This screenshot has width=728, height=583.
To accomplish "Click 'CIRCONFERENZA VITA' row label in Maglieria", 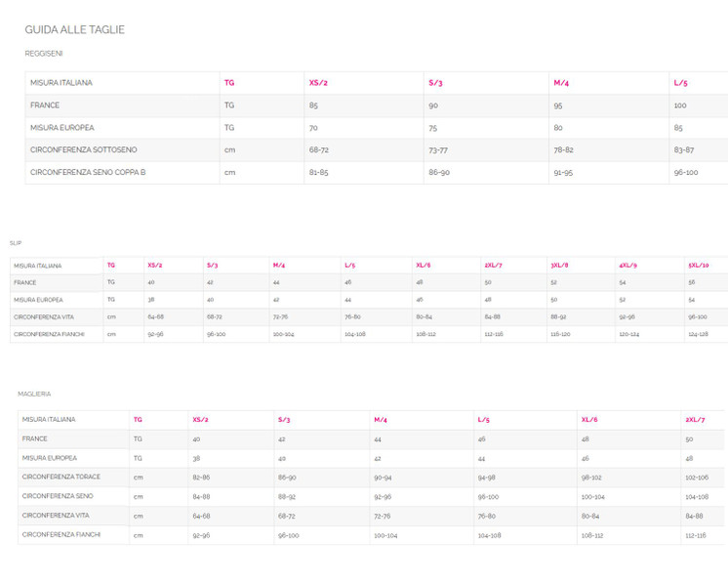I will tap(56, 516).
